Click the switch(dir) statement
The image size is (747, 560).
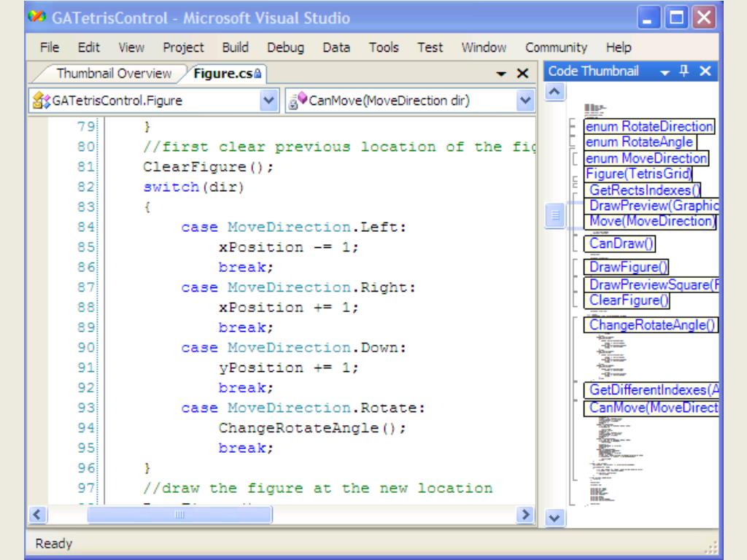194,187
